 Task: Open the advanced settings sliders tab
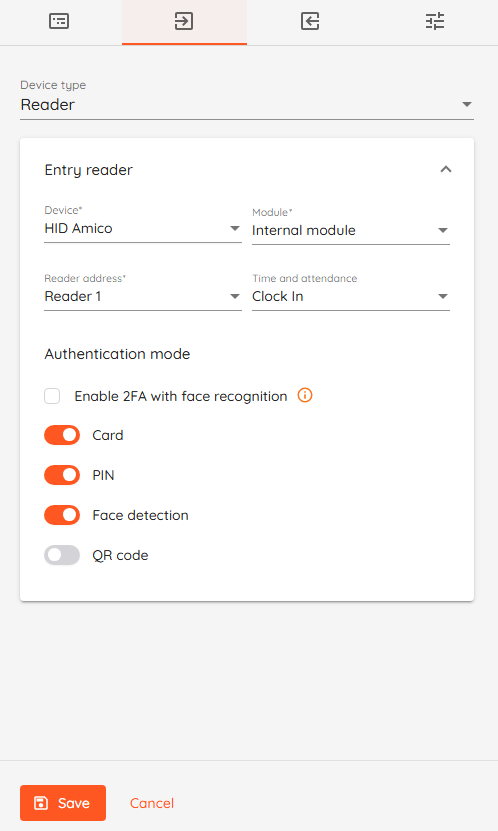pyautogui.click(x=435, y=21)
